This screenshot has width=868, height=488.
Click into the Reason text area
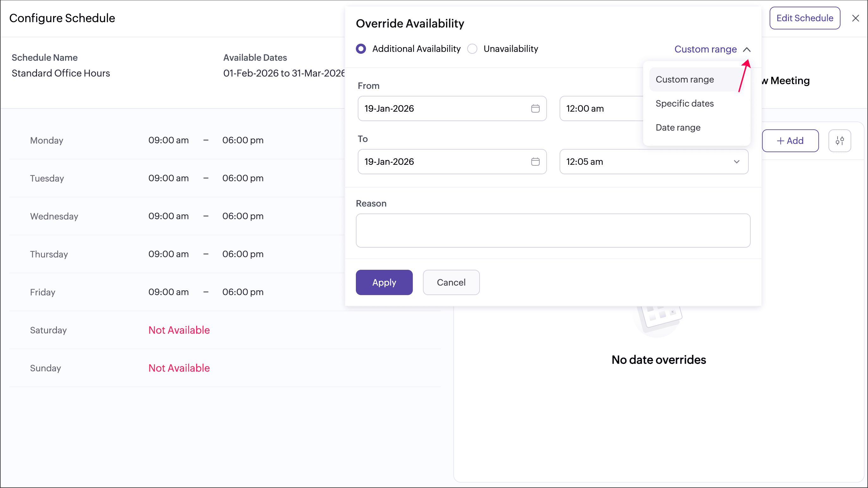553,231
